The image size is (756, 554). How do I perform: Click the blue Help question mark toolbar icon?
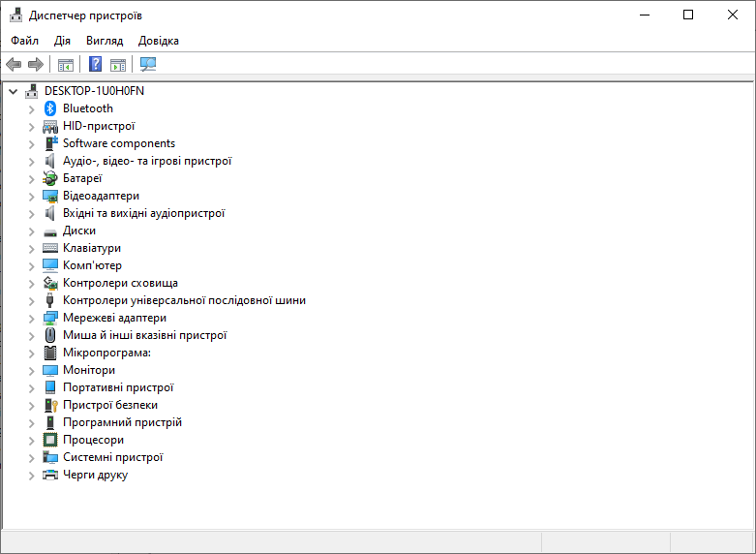tap(95, 64)
